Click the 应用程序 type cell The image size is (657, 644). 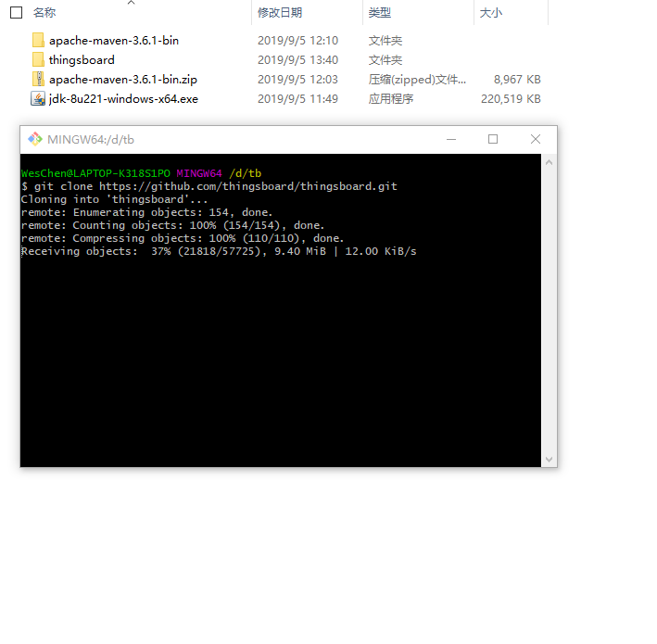pyautogui.click(x=391, y=99)
